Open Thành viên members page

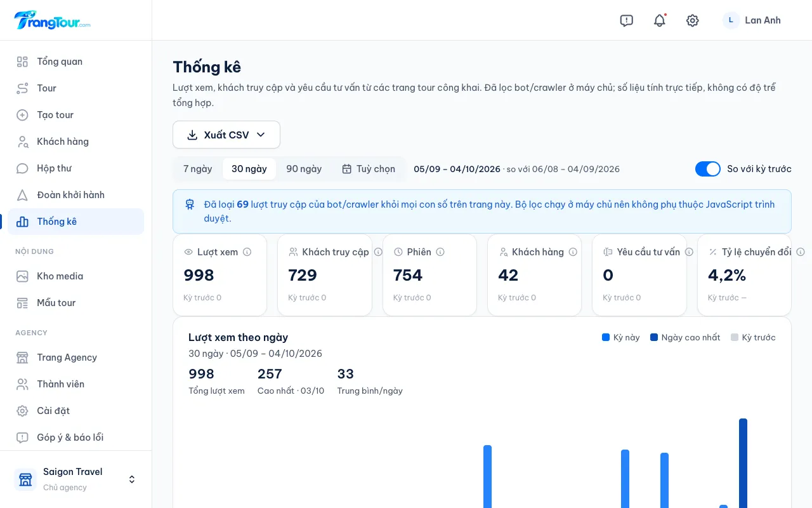point(76,384)
